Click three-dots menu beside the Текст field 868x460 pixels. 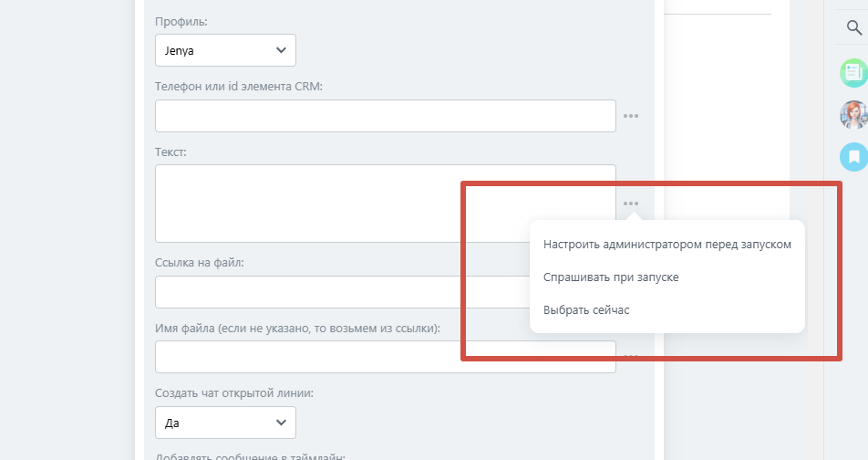(631, 204)
